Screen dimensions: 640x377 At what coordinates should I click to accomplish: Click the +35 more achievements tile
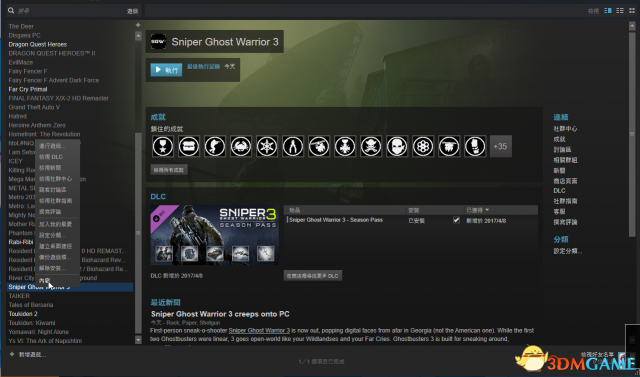(501, 146)
